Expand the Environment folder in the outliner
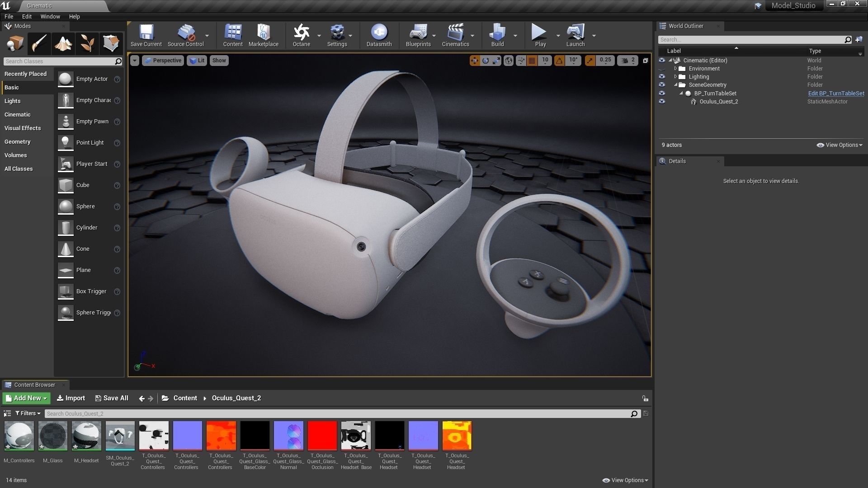 point(675,69)
